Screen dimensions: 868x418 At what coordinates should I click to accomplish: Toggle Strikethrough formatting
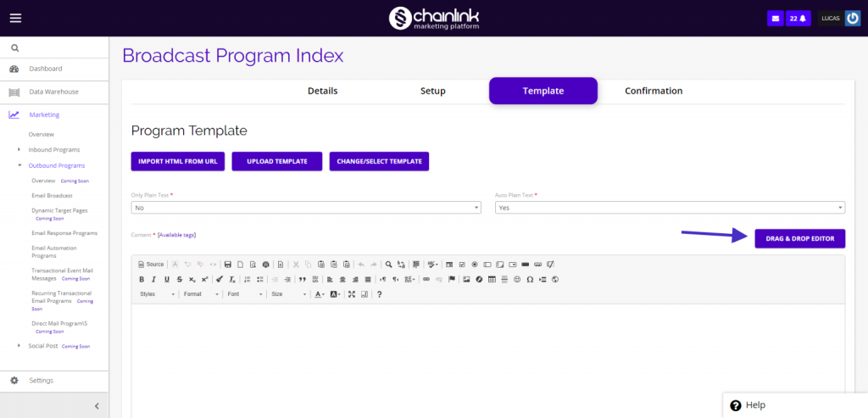coord(180,279)
